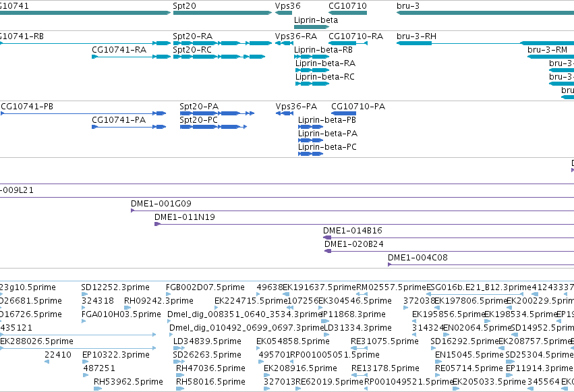Click the Liprin-beta-PC label
574x392 pixels.
327,147
